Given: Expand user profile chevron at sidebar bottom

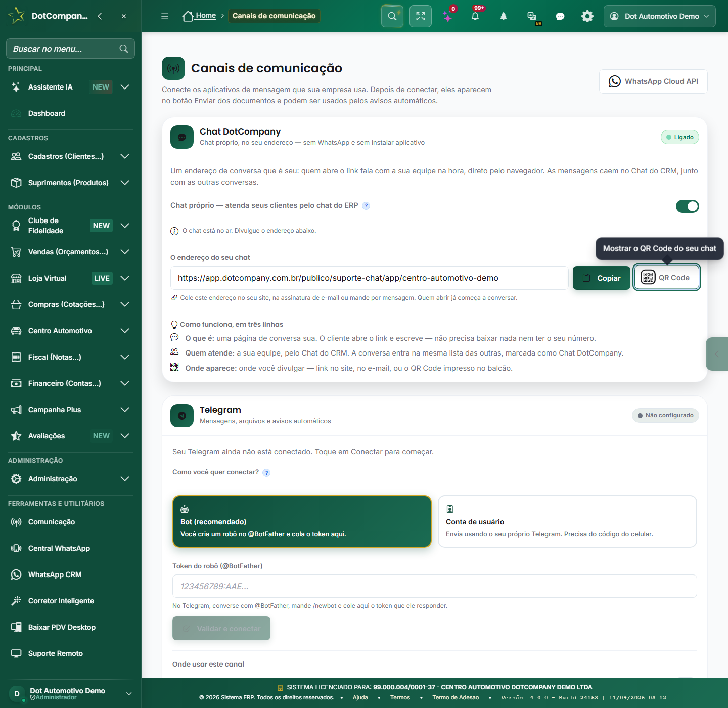Looking at the screenshot, I should pos(129,694).
